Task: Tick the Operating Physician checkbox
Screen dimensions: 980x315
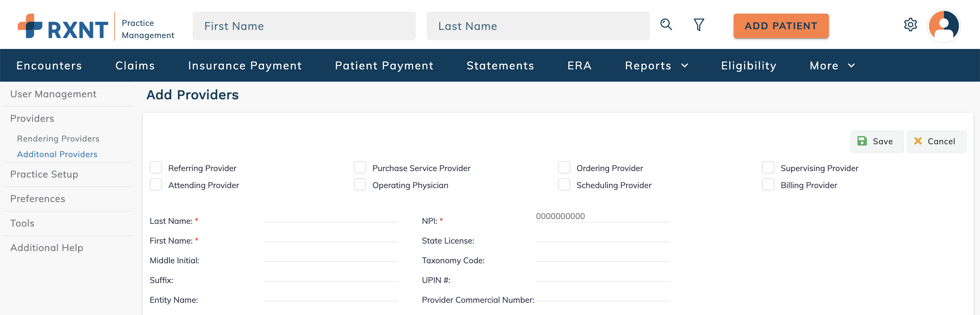Action: point(360,184)
